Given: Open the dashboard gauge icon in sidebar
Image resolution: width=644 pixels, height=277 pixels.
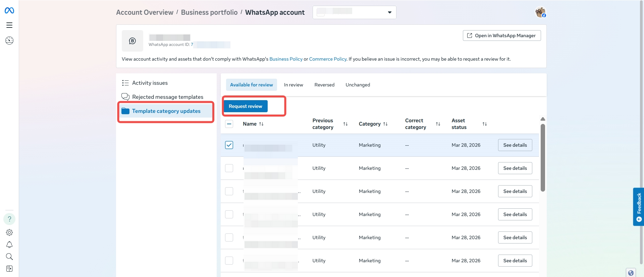Looking at the screenshot, I should (9, 41).
